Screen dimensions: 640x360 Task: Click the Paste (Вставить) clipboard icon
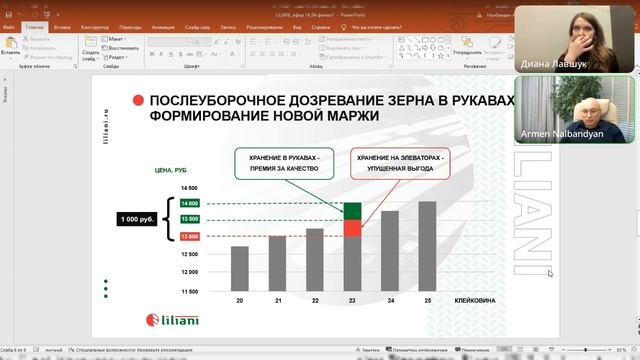click(x=11, y=42)
